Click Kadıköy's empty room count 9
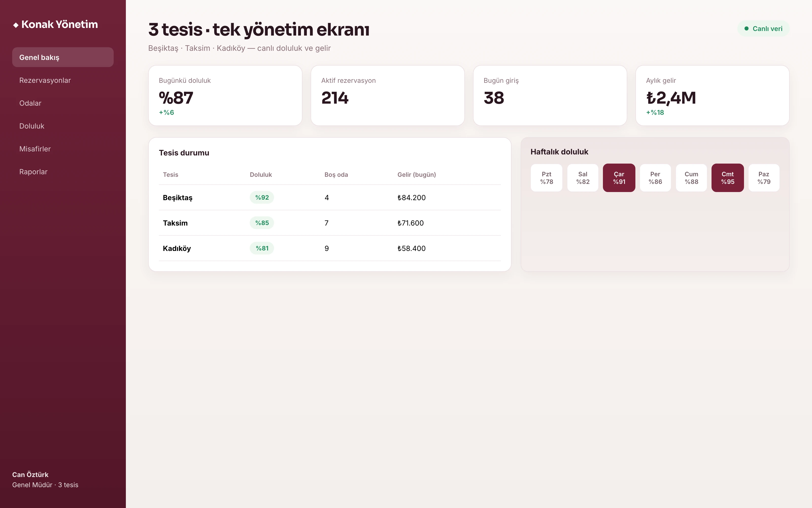Screen dimensions: 812x508 pyautogui.click(x=327, y=249)
